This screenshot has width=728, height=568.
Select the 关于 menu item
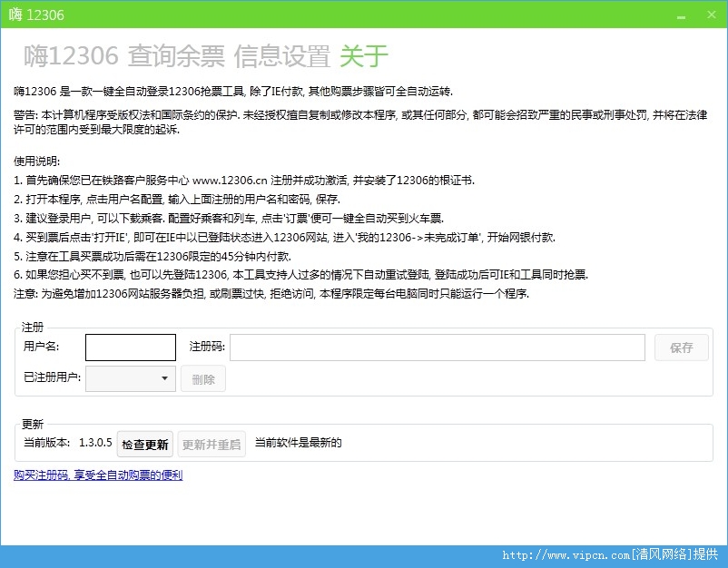pos(362,57)
